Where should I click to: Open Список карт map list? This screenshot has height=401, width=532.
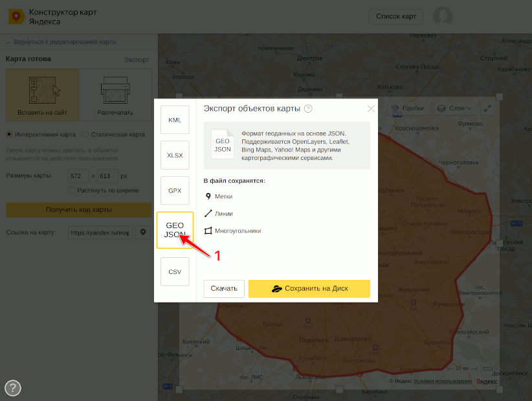396,16
